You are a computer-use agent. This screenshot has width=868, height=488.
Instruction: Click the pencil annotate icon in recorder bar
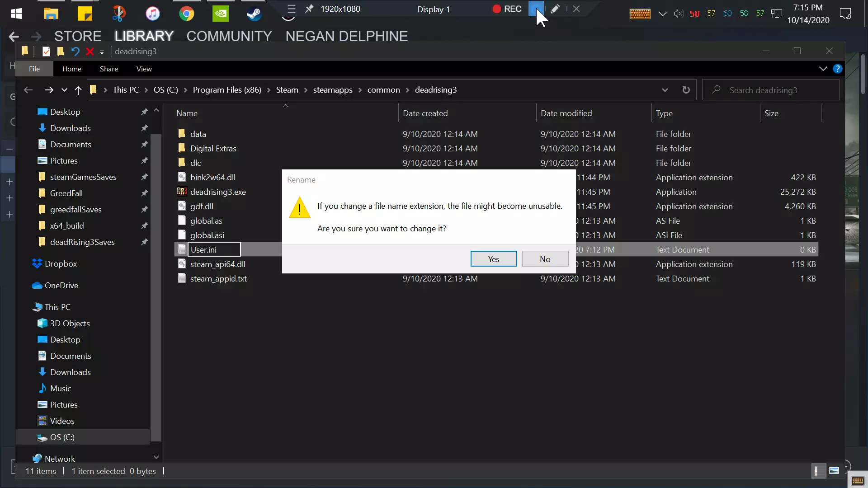pyautogui.click(x=555, y=9)
